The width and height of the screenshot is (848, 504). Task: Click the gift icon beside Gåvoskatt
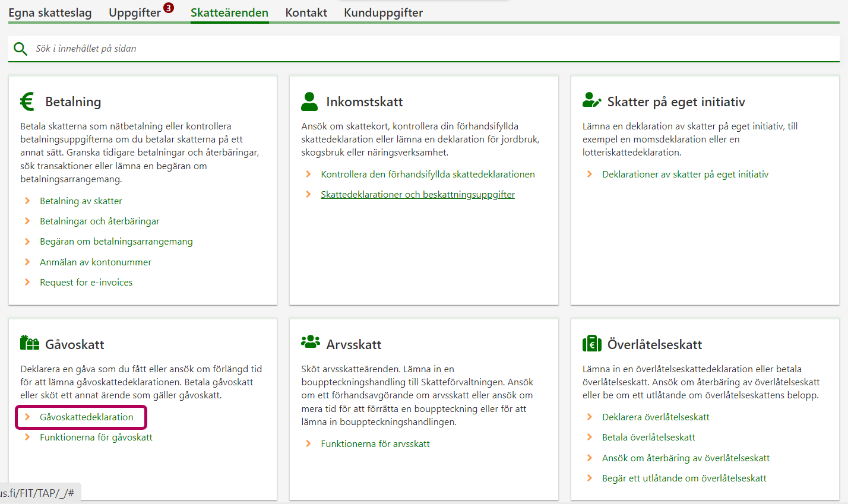click(29, 343)
